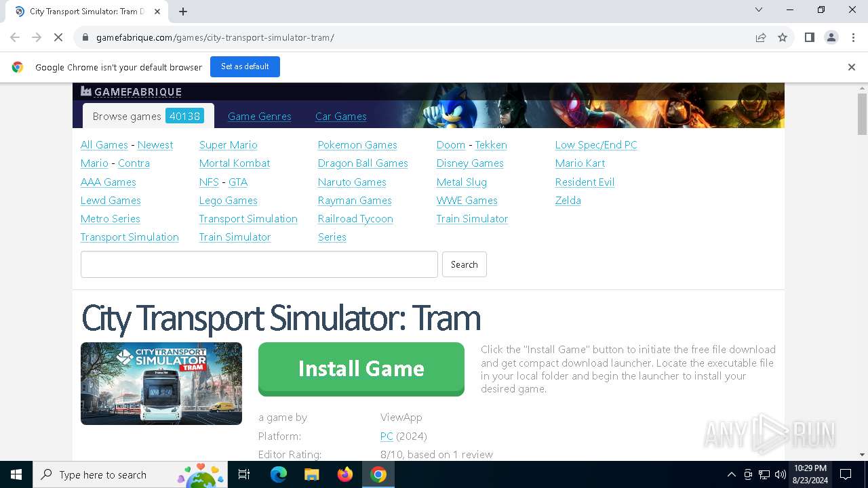Follow the Zelda link
868x488 pixels.
click(x=568, y=201)
